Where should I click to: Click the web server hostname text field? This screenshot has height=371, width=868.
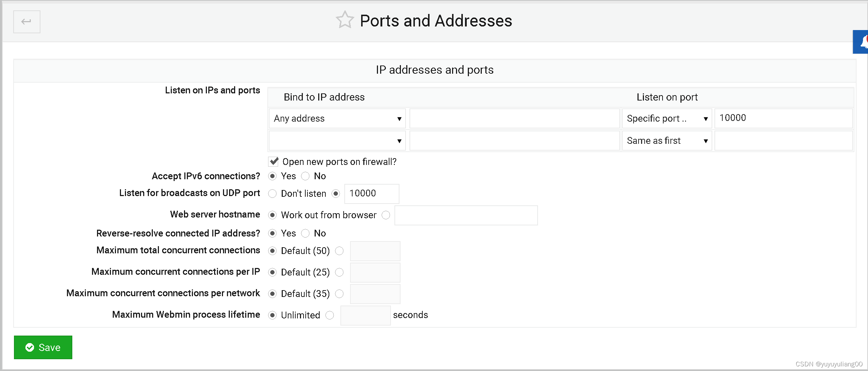coord(465,215)
